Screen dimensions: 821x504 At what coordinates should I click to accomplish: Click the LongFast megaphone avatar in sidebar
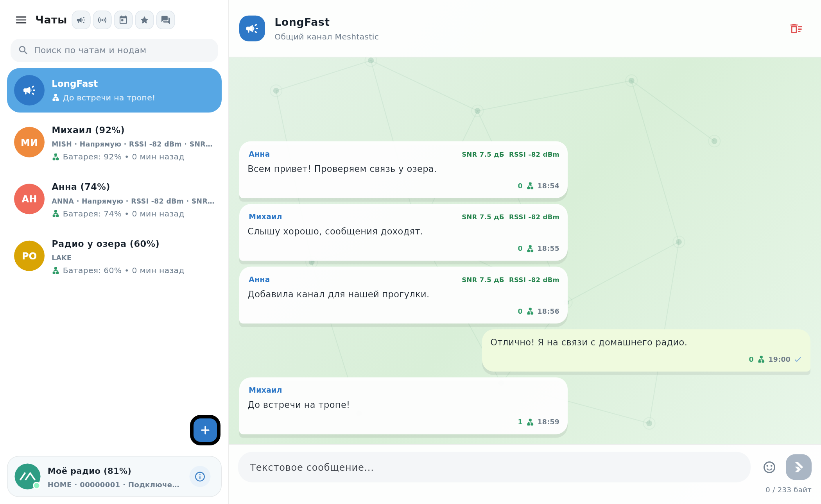[x=29, y=90]
